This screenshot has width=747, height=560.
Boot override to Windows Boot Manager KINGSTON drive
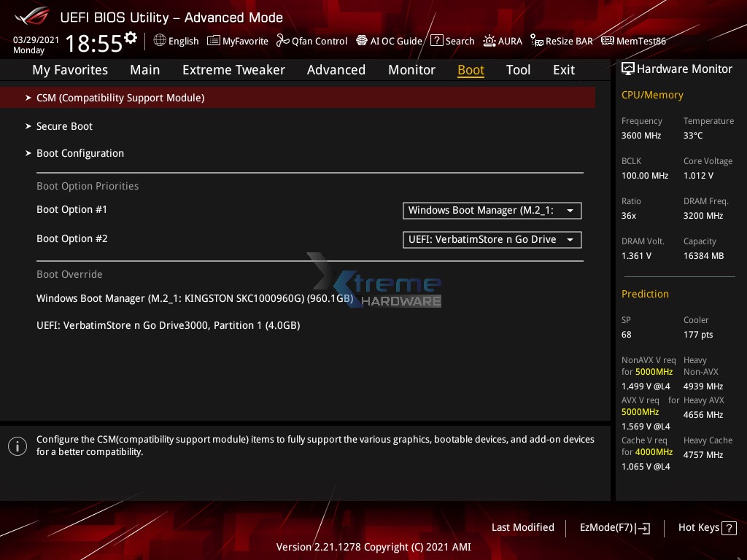pyautogui.click(x=195, y=297)
